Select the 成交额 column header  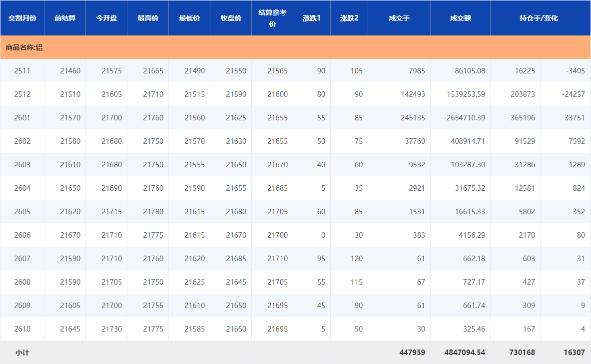460,18
